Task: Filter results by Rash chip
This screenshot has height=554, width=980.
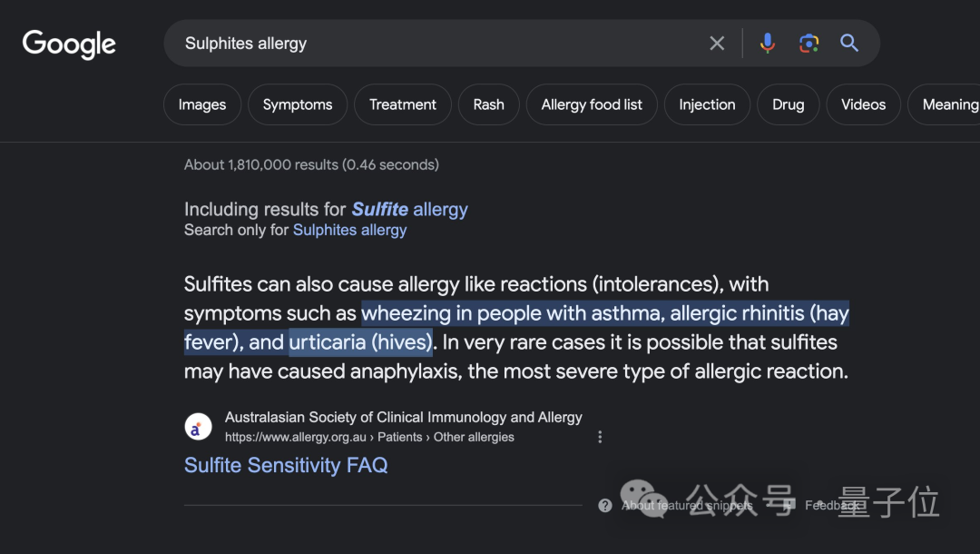Action: [488, 104]
